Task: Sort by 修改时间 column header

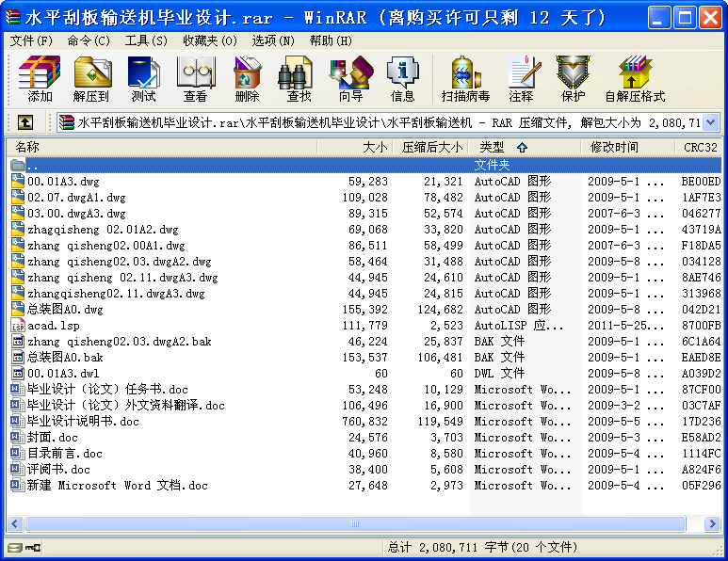Action: point(628,147)
